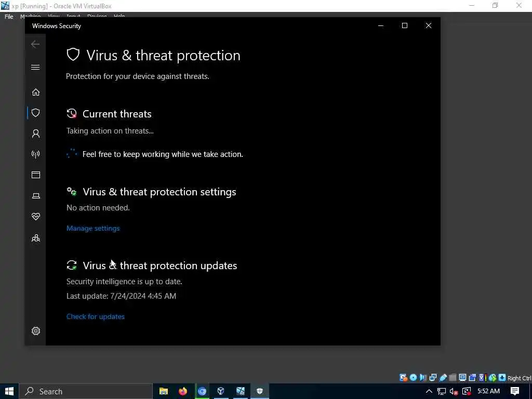Go back using the back arrow
This screenshot has height=399, width=532.
tap(35, 44)
